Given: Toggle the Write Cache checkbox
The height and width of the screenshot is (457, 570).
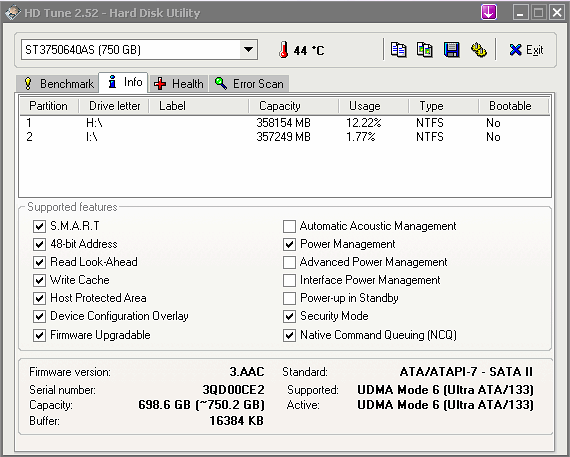Looking at the screenshot, I should [x=39, y=280].
